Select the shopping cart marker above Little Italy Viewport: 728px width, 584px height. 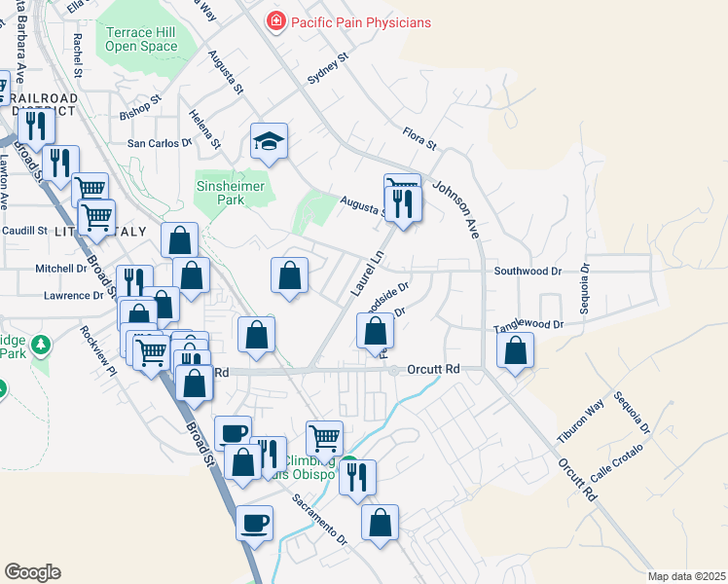click(96, 218)
